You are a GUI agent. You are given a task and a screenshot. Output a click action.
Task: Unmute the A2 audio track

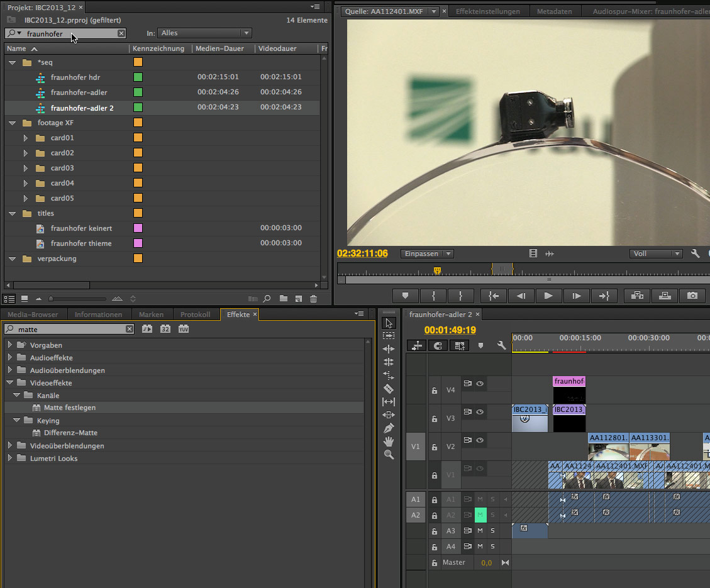pos(480,515)
